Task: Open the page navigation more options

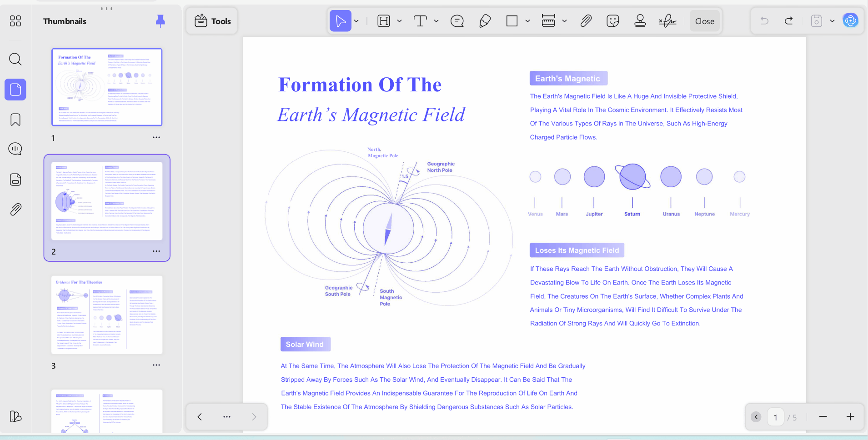Action: pos(227,417)
